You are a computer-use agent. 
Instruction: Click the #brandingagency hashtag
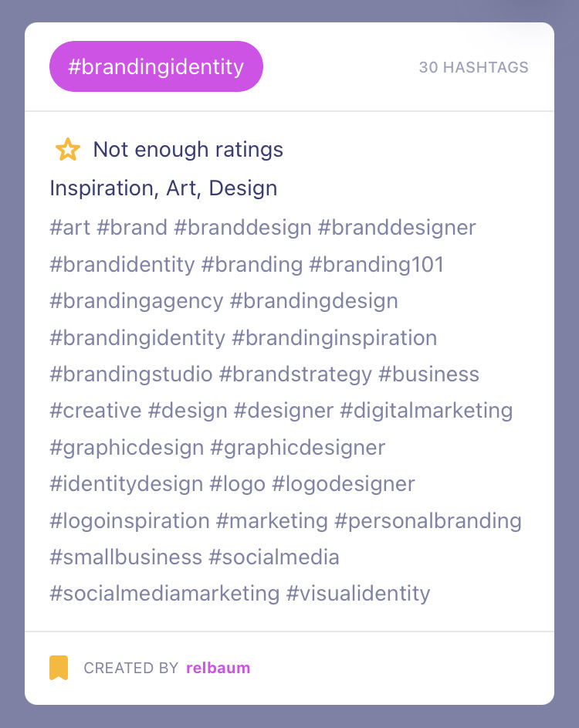tap(137, 301)
